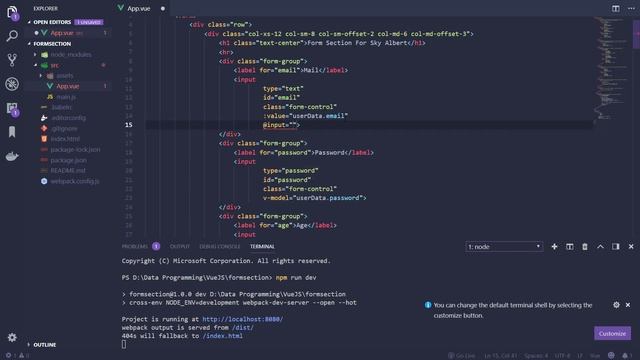Open the Manage gear in activity bar
This screenshot has width=640, height=360.
pos(12,338)
